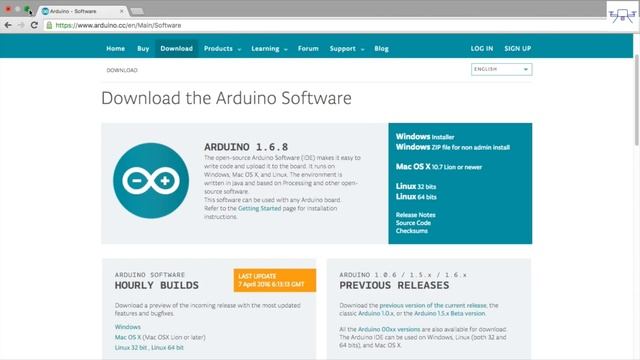This screenshot has width=640, height=360.
Task: Download Mac OS X 10.7 Lion or newer
Action: pos(439,167)
